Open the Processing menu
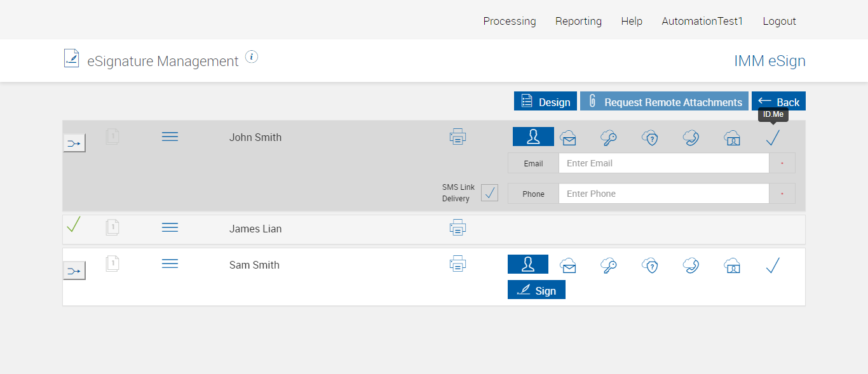 point(509,21)
